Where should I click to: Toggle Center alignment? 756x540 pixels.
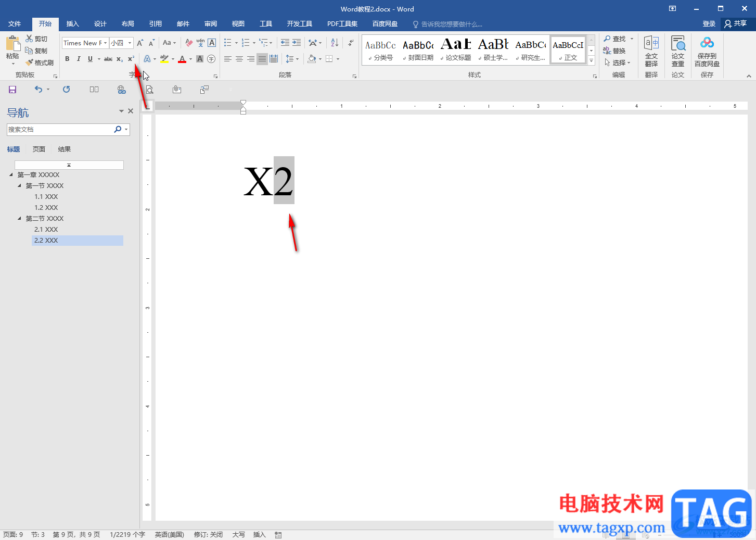(239, 59)
